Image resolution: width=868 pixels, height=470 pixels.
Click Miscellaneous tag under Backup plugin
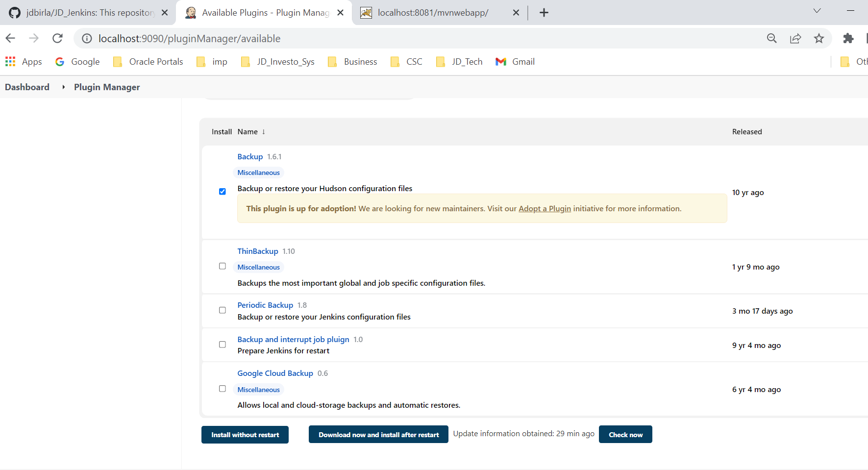point(258,173)
